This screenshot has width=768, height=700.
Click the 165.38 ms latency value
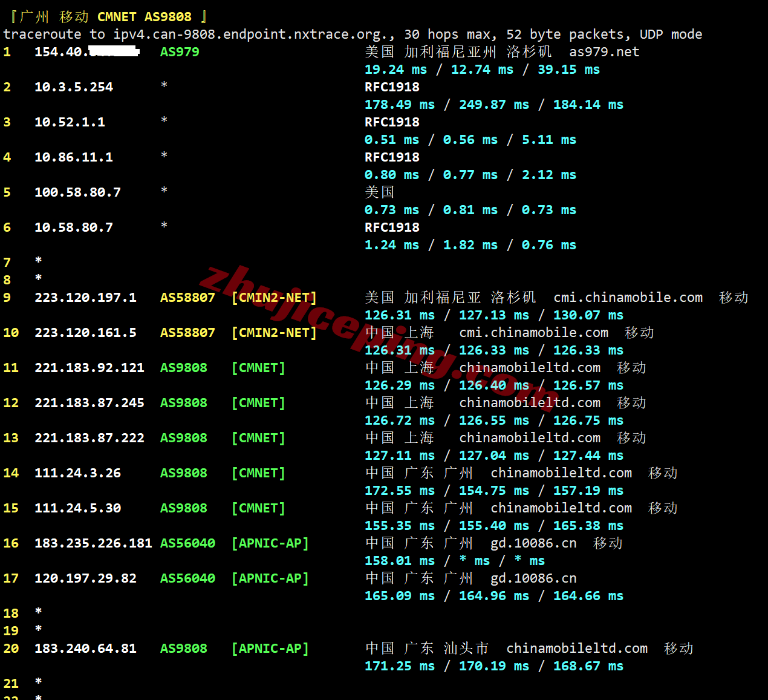588,526
